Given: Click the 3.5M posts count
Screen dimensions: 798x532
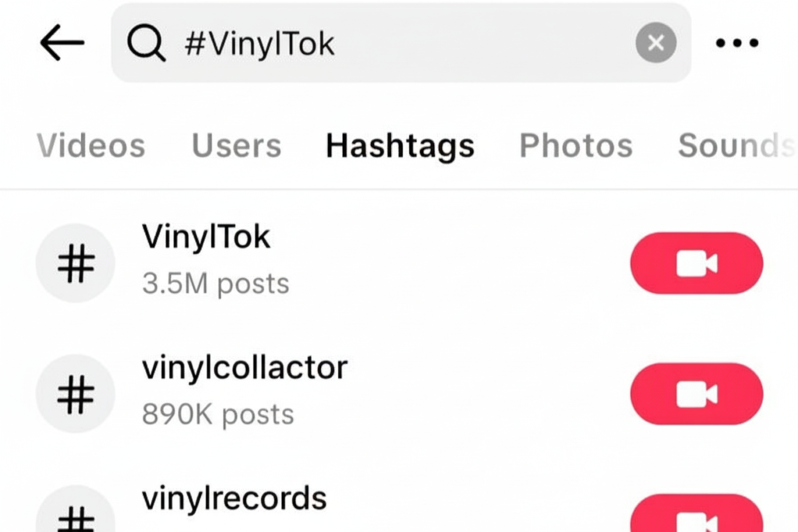Looking at the screenshot, I should pyautogui.click(x=215, y=284).
